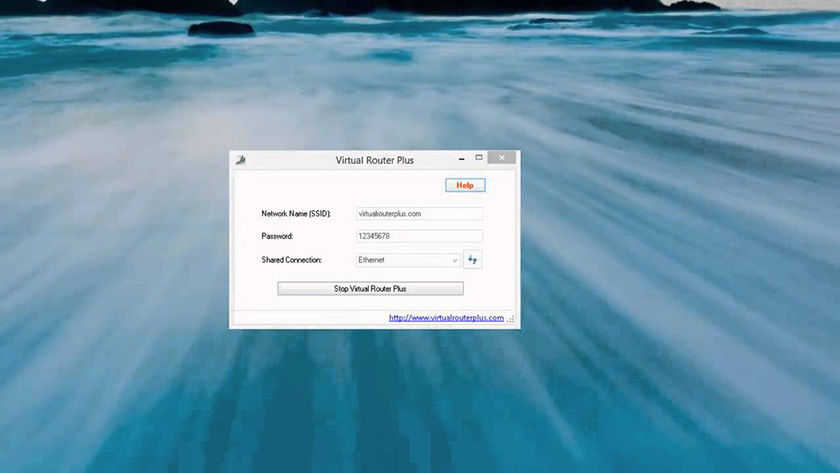840x473 pixels.
Task: Minimize the Virtual Router Plus window
Action: click(461, 158)
